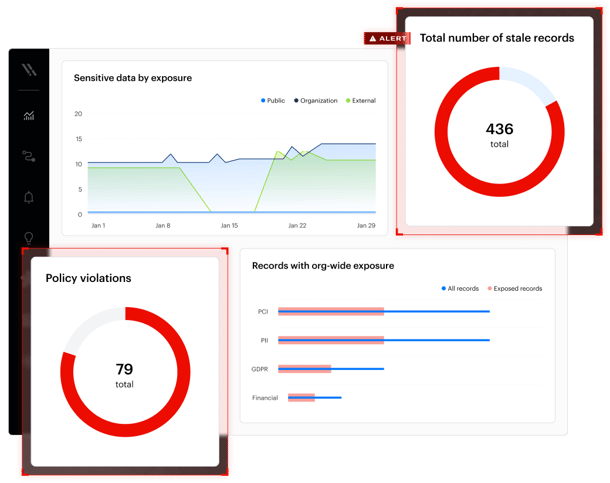610x483 pixels.
Task: Click the Total number of stale records title
Action: click(497, 38)
